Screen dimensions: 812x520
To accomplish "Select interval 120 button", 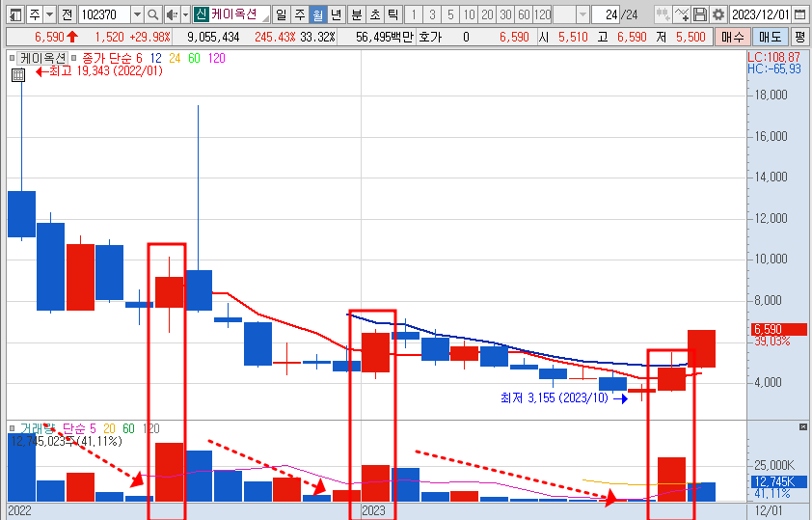I will click(542, 14).
